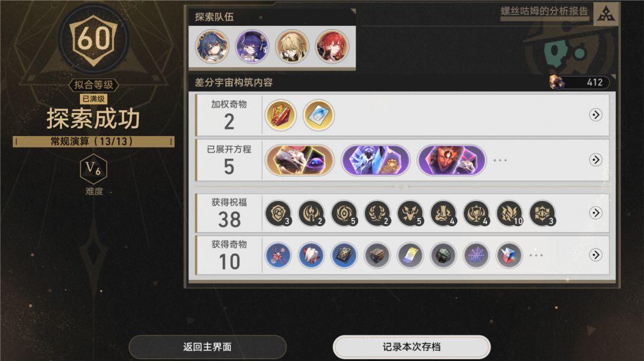
Task: Select the red-haired character portrait
Action: pyautogui.click(x=332, y=46)
